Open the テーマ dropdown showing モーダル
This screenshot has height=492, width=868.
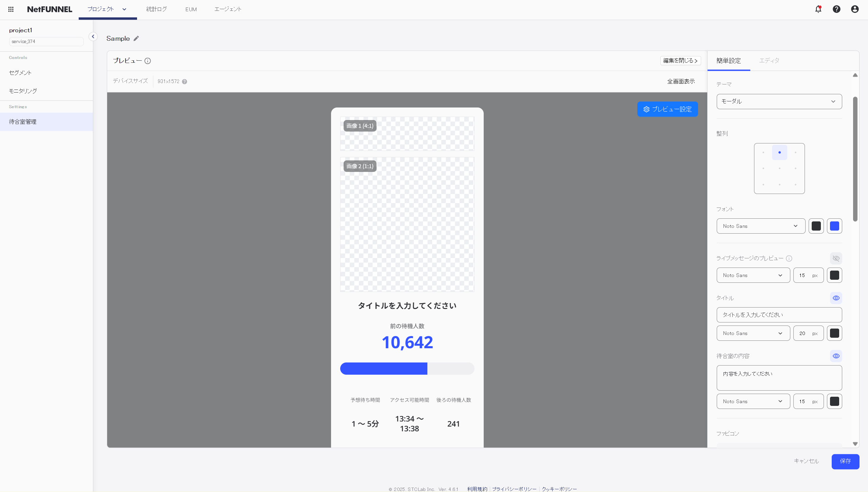pos(779,101)
